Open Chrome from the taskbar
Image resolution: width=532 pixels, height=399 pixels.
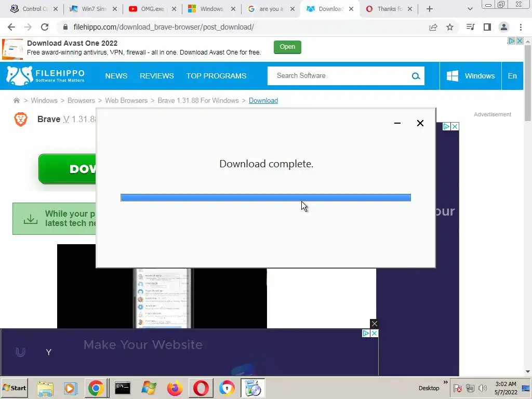coord(96,388)
